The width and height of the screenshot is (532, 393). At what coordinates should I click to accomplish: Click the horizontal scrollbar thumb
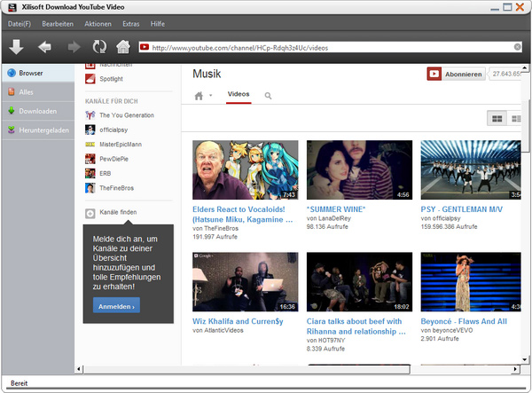(x=246, y=369)
